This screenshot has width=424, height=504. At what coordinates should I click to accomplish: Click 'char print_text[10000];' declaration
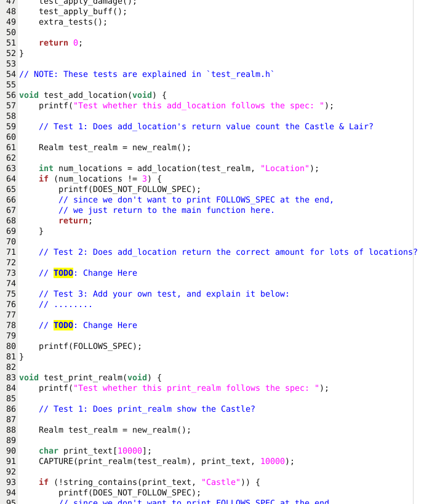pyautogui.click(x=95, y=450)
